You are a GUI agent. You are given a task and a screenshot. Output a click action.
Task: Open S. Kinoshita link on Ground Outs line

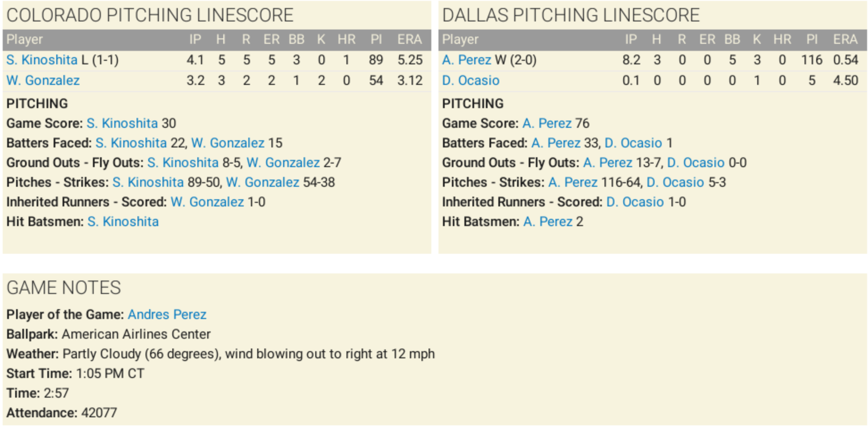click(183, 163)
